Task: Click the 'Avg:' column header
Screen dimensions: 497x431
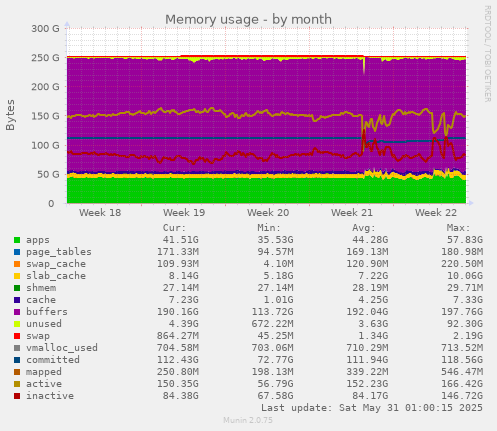Action: tap(364, 228)
